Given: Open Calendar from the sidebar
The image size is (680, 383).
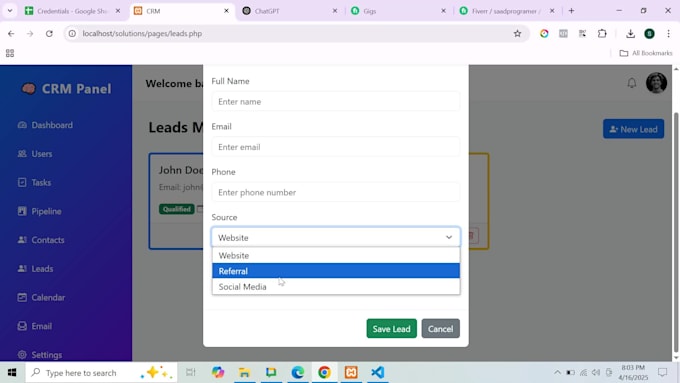Looking at the screenshot, I should [41, 298].
